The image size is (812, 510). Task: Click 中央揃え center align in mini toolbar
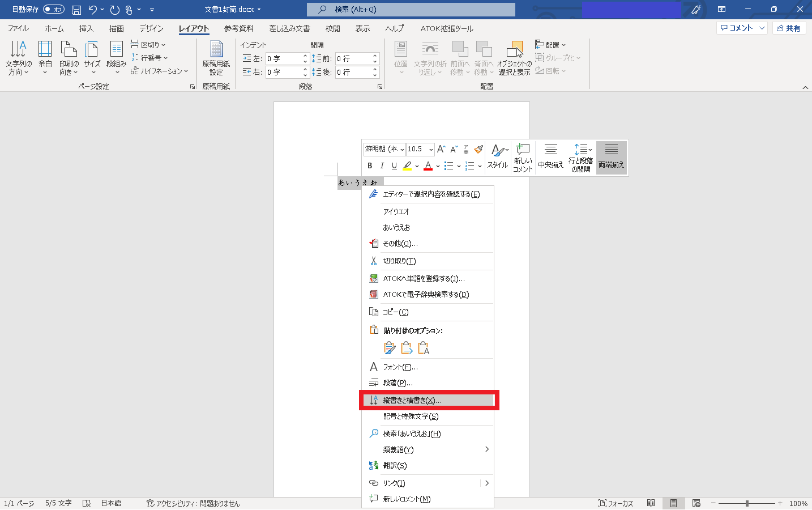pos(550,157)
